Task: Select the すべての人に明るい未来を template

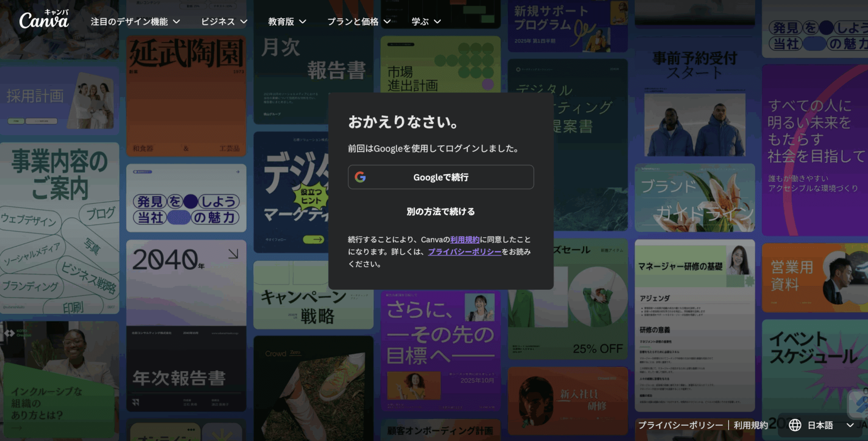Action: click(x=815, y=150)
